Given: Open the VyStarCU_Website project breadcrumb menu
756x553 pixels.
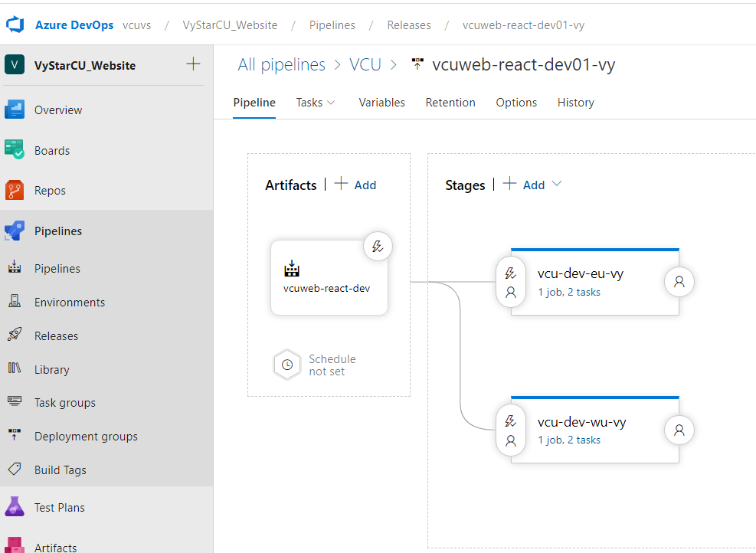Looking at the screenshot, I should pos(231,25).
